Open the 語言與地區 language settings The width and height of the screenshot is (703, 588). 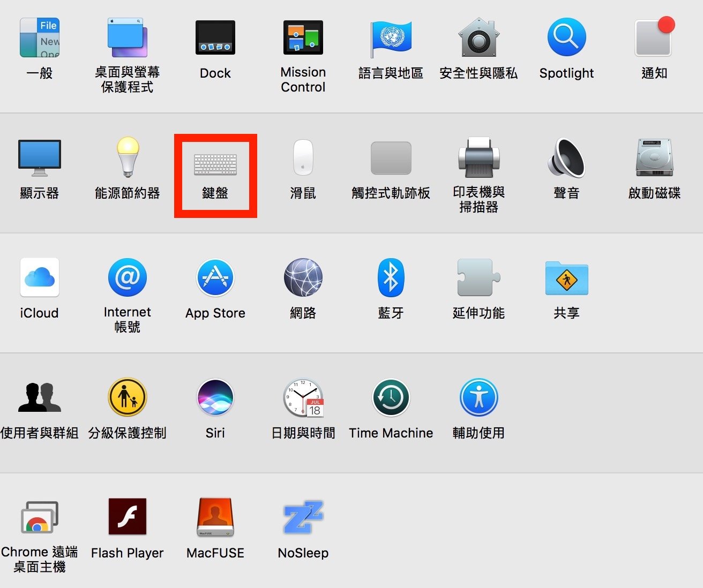(391, 37)
